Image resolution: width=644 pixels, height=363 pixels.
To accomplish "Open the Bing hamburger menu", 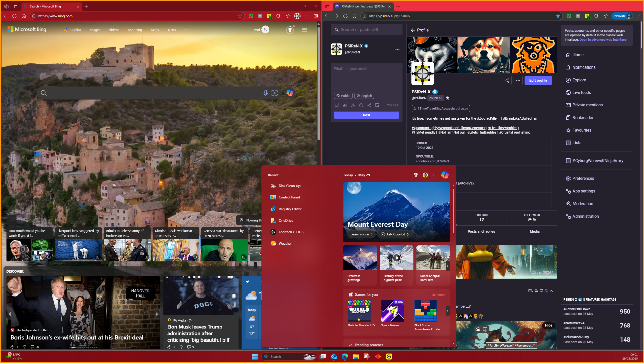I will pyautogui.click(x=304, y=30).
